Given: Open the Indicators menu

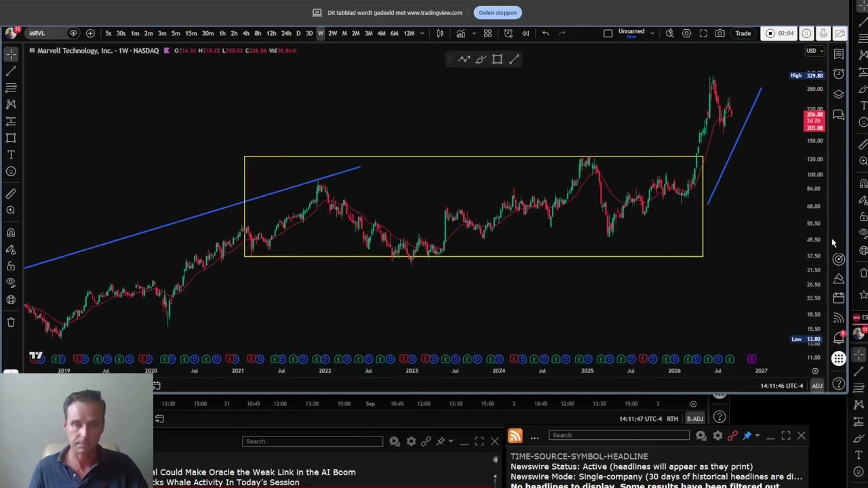Looking at the screenshot, I should pos(460,33).
